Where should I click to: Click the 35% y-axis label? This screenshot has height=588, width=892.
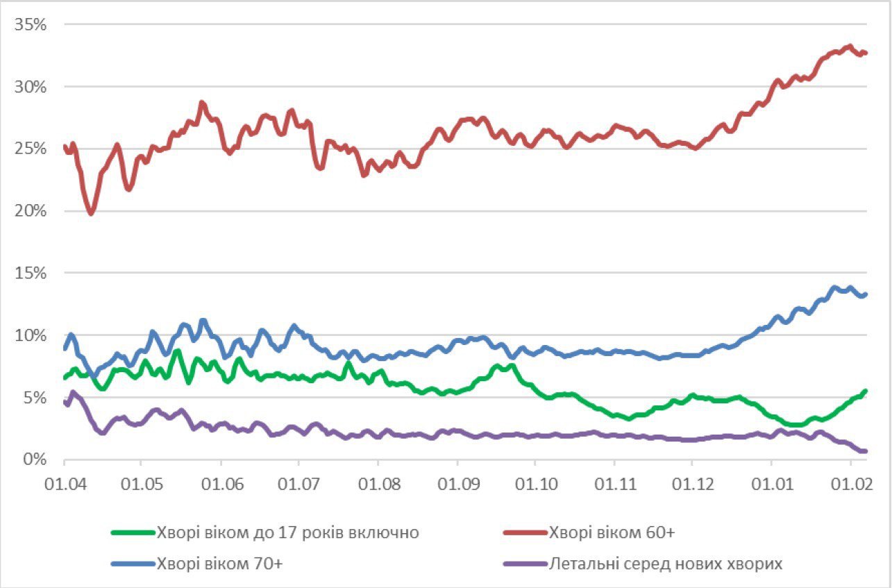(31, 25)
